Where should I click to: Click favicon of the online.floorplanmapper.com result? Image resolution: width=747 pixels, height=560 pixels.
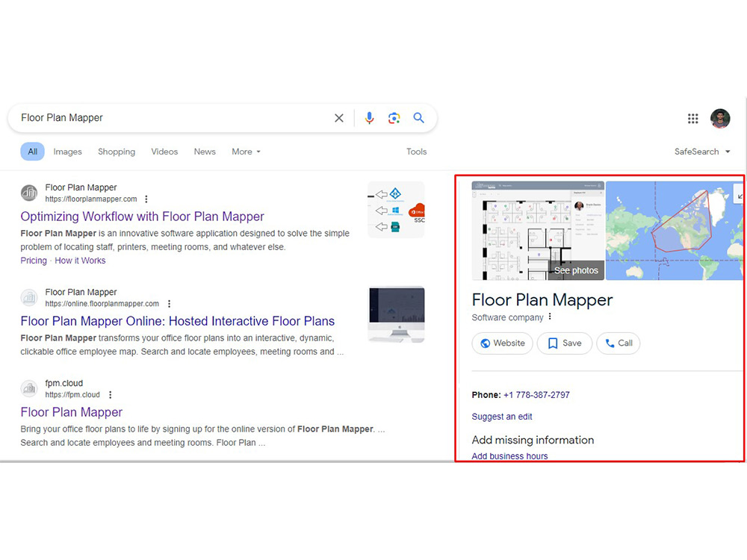point(29,298)
